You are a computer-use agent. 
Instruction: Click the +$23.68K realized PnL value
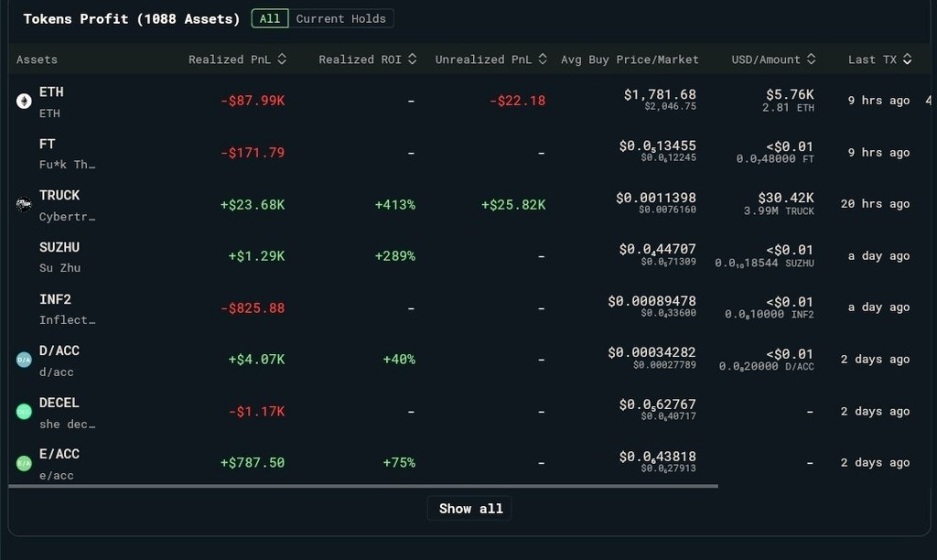pyautogui.click(x=253, y=204)
